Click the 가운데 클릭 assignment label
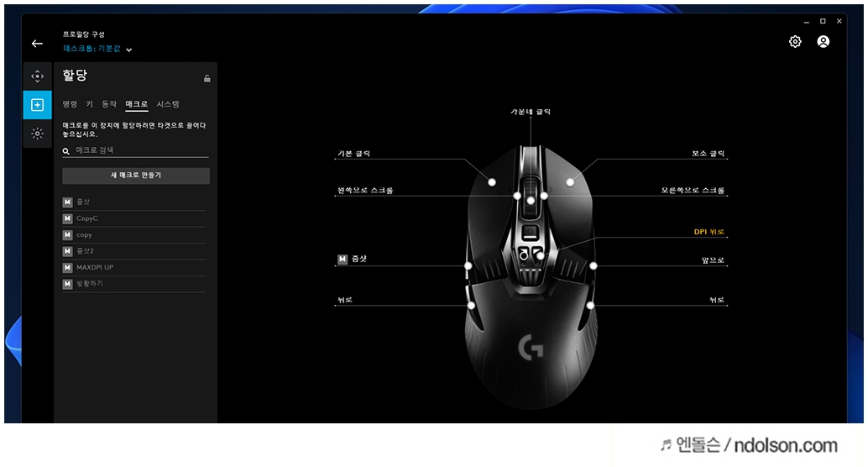 pos(531,112)
